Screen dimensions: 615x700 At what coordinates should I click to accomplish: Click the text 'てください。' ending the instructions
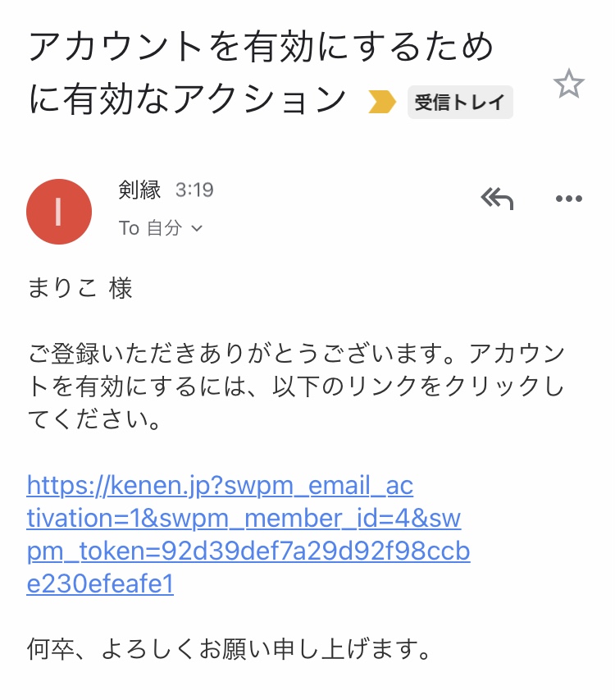tap(93, 420)
